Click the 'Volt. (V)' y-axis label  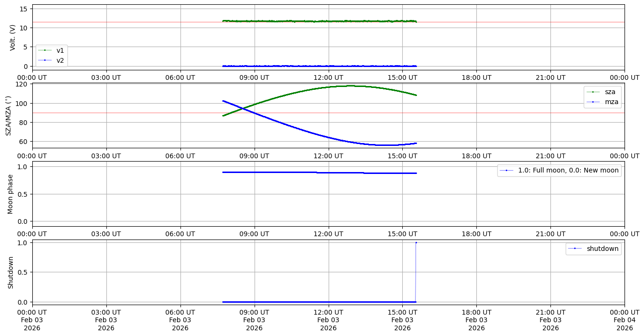(x=13, y=37)
